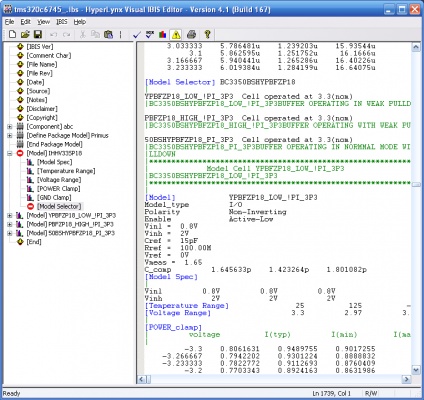Select [End Package Model] tree item

pyautogui.click(x=54, y=144)
